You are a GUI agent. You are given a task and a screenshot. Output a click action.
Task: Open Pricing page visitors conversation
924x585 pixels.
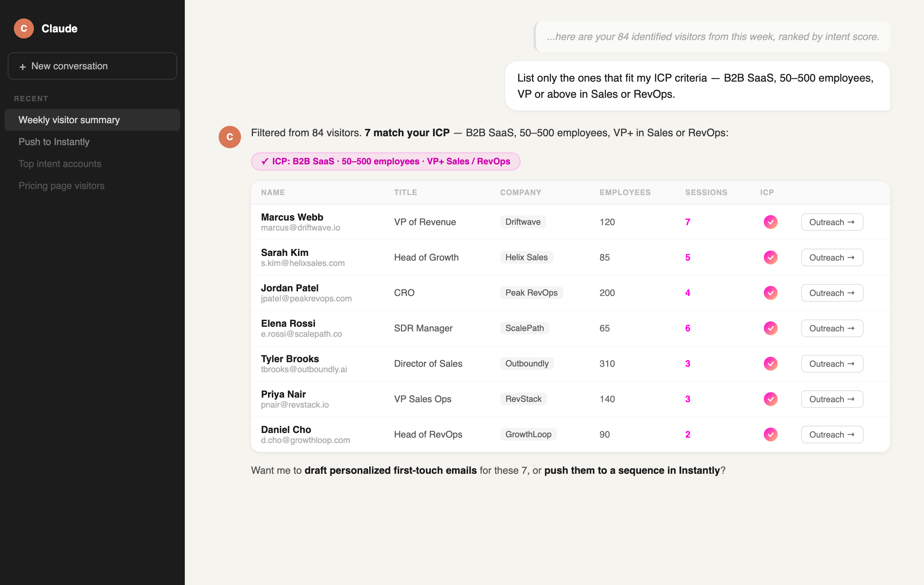pos(92,186)
